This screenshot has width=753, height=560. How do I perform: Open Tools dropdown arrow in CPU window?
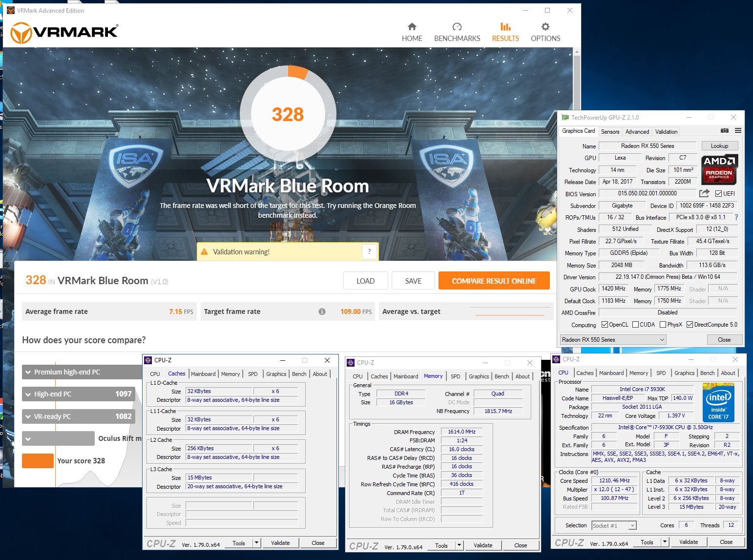[x=665, y=542]
